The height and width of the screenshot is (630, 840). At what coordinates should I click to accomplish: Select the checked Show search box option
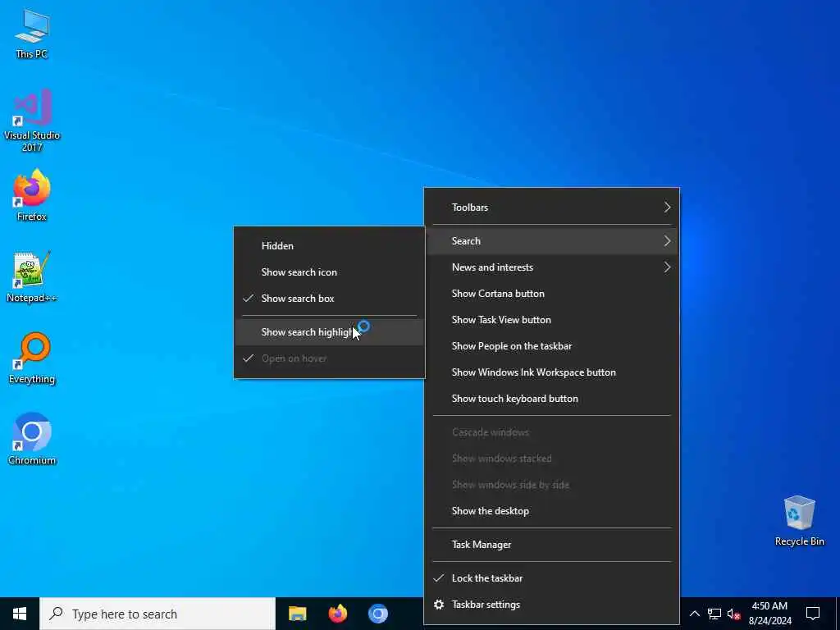[330, 299]
